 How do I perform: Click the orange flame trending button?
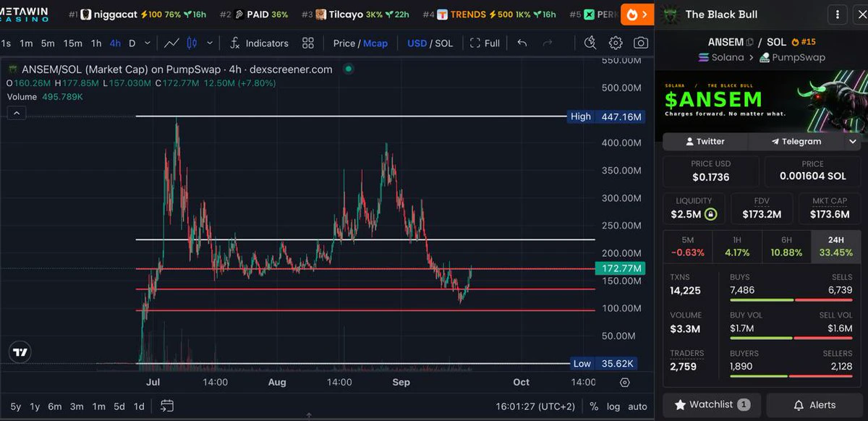(637, 14)
